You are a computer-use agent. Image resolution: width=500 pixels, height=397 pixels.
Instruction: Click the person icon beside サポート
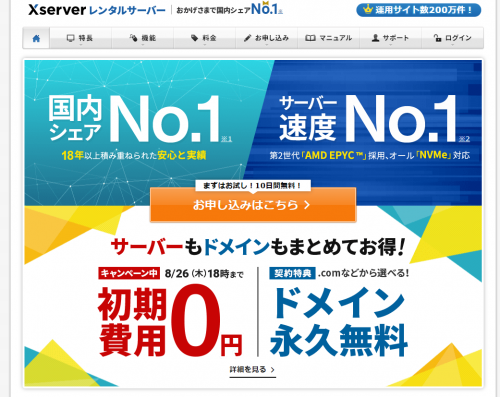[x=375, y=38]
